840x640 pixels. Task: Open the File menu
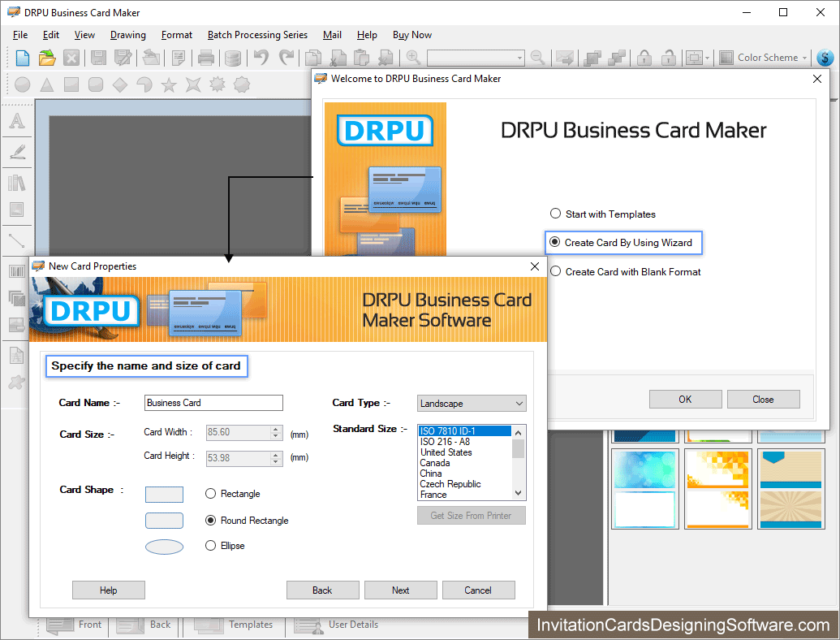[19, 35]
